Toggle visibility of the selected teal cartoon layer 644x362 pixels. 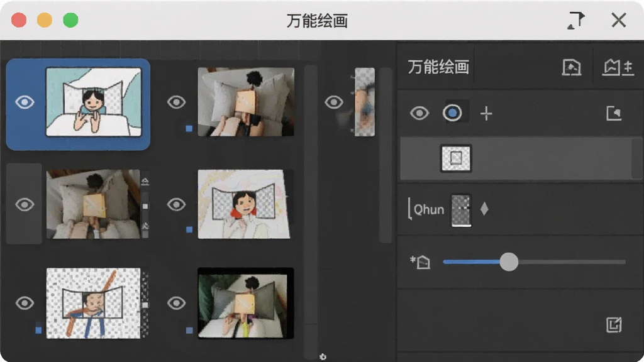coord(25,102)
